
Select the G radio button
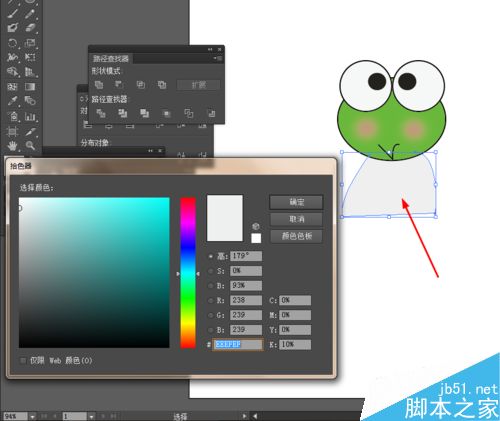pos(211,315)
